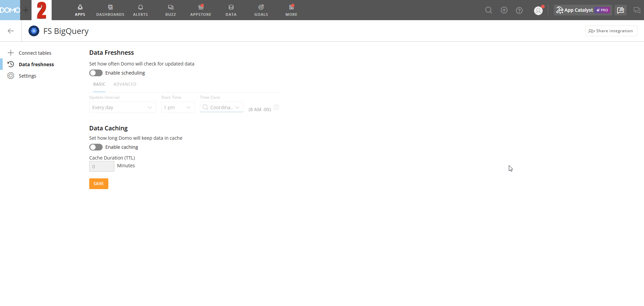This screenshot has width=644, height=306.
Task: Switch to the BASIC tab
Action: tap(99, 84)
